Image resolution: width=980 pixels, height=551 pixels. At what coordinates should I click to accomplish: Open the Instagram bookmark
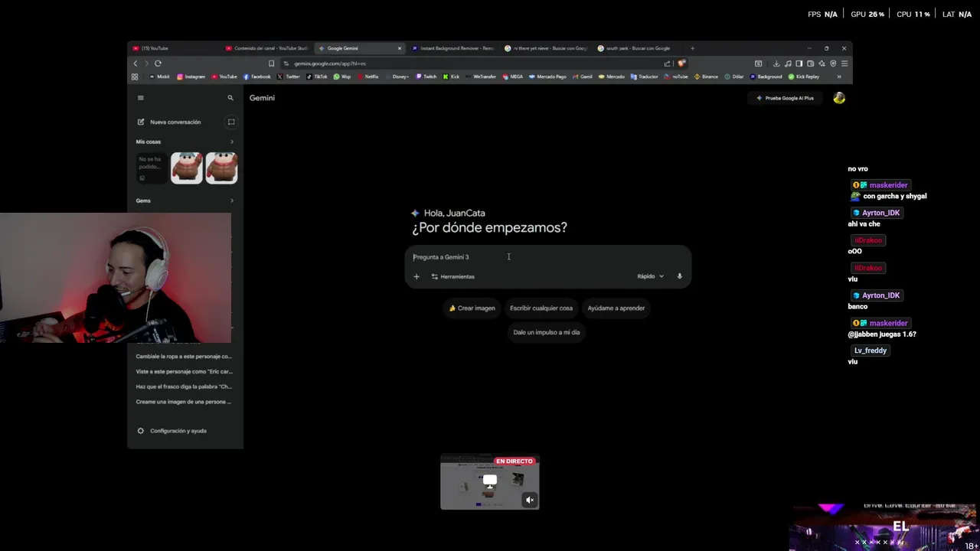pyautogui.click(x=191, y=77)
